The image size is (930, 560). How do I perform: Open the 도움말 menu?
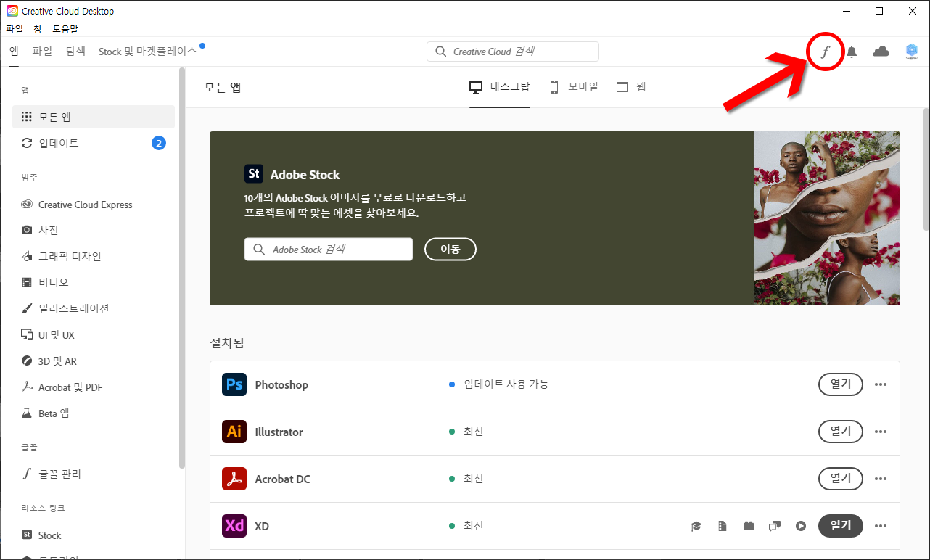click(x=65, y=29)
